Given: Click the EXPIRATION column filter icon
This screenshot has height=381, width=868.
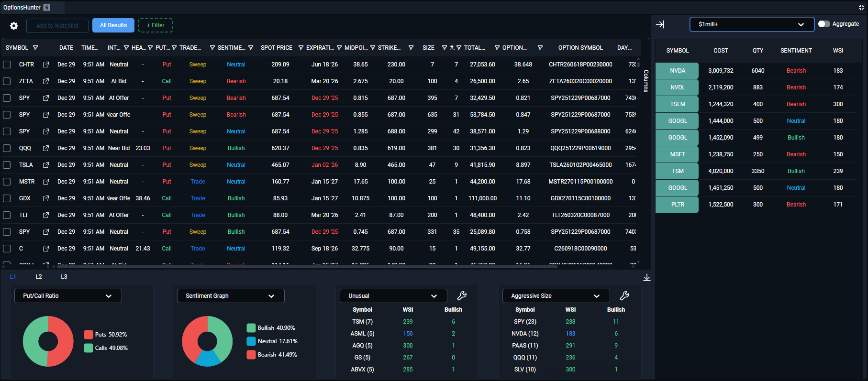Looking at the screenshot, I should 339,48.
